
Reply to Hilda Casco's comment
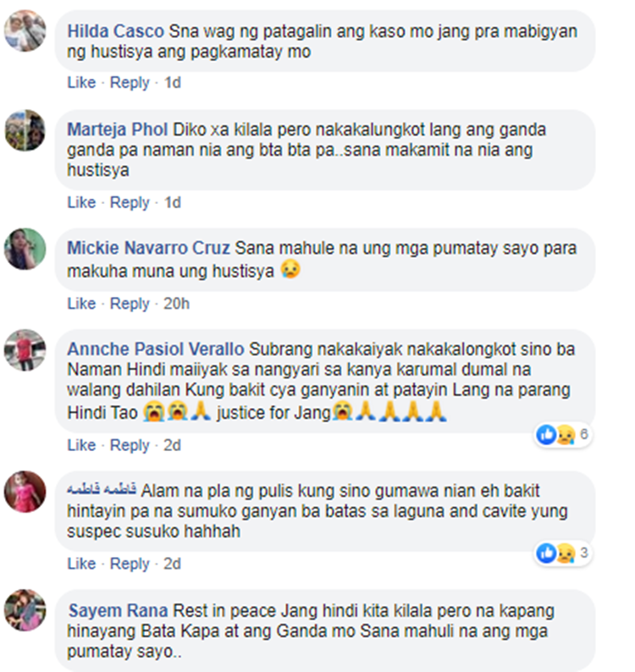130,82
